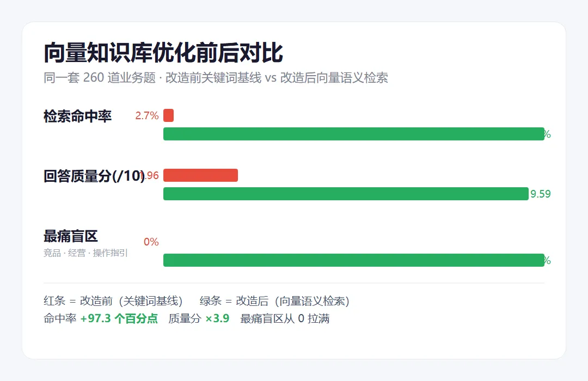The width and height of the screenshot is (588, 381).
Task: Click the +97.3 个百分点 highlight
Action: click(119, 319)
